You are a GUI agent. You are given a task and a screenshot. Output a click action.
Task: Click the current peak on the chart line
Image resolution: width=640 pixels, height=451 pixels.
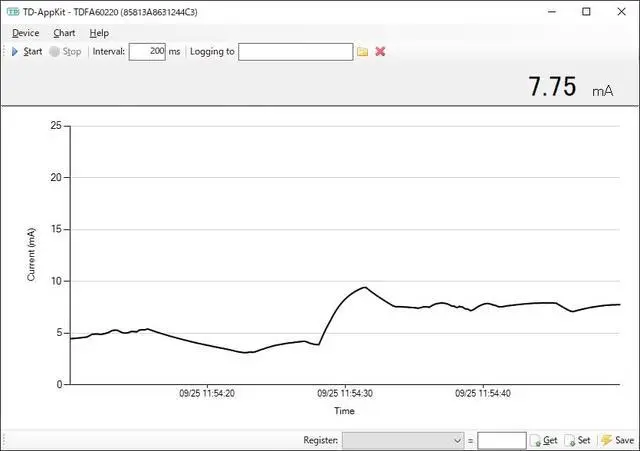(x=365, y=288)
